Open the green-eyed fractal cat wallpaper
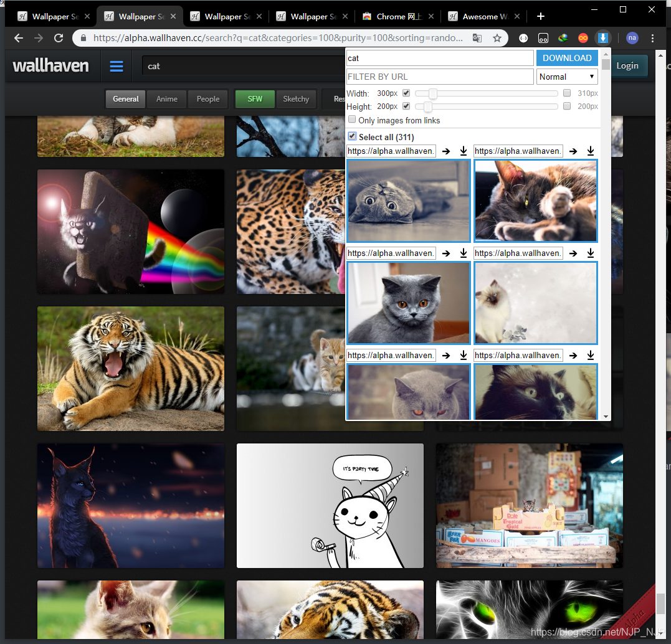 [530, 610]
